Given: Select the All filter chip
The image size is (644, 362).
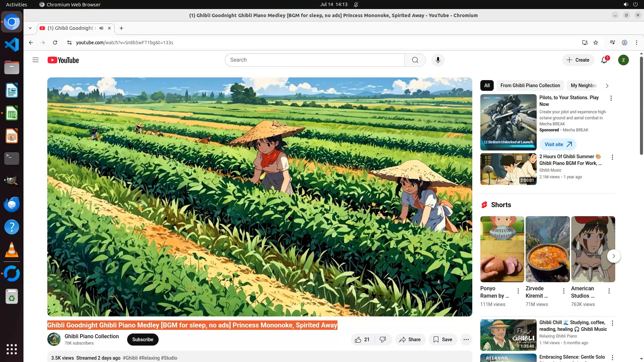Looking at the screenshot, I should (487, 85).
